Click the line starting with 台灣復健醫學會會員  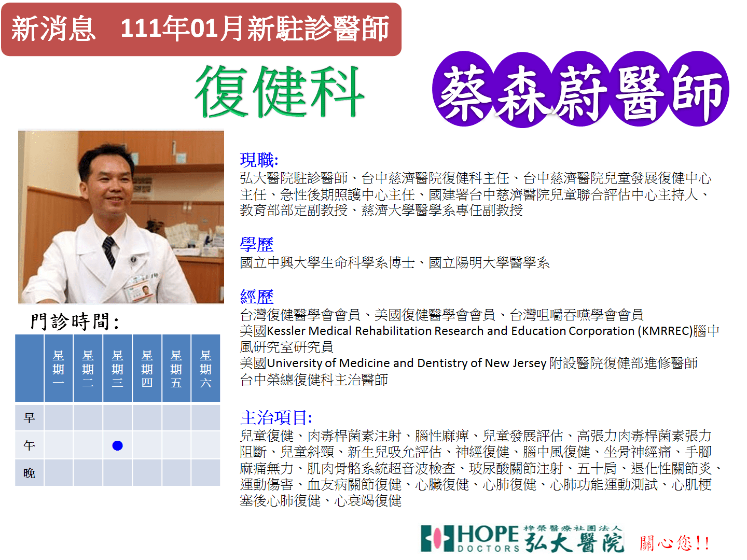tap(442, 315)
